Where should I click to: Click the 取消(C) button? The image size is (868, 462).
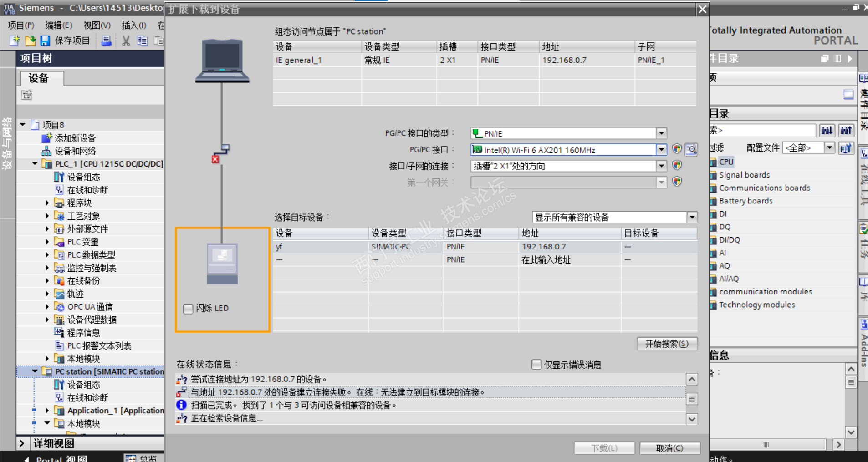click(x=669, y=448)
